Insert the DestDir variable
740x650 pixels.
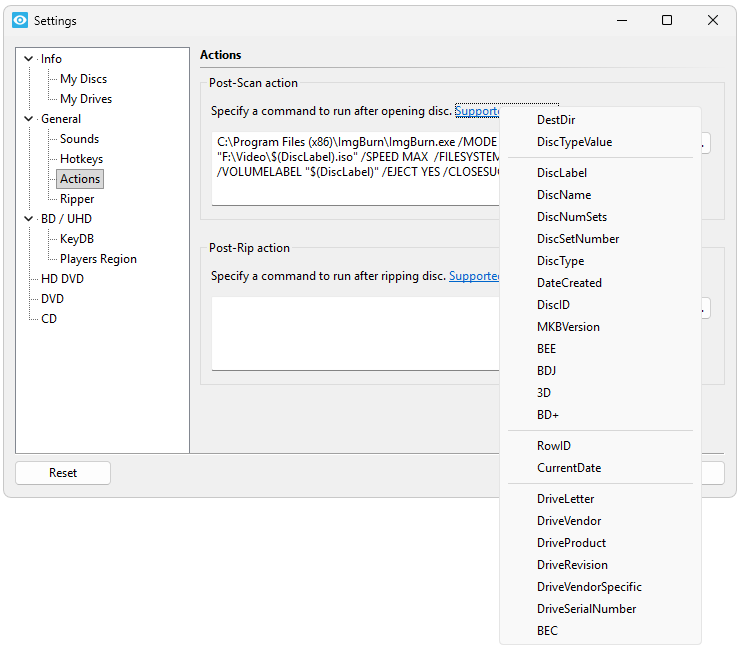pos(555,120)
